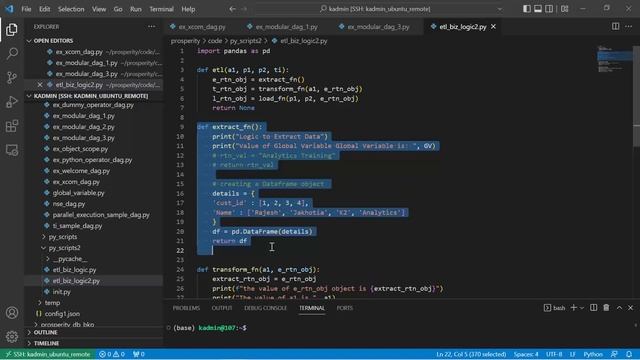Viewport: 640px width, 360px height.
Task: Open the Extensions view
Action: [x=12, y=126]
